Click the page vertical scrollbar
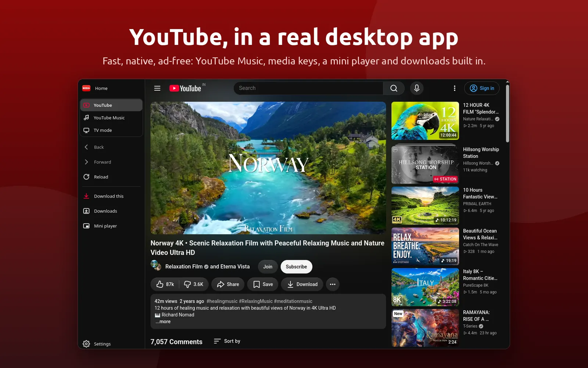 pos(508,114)
